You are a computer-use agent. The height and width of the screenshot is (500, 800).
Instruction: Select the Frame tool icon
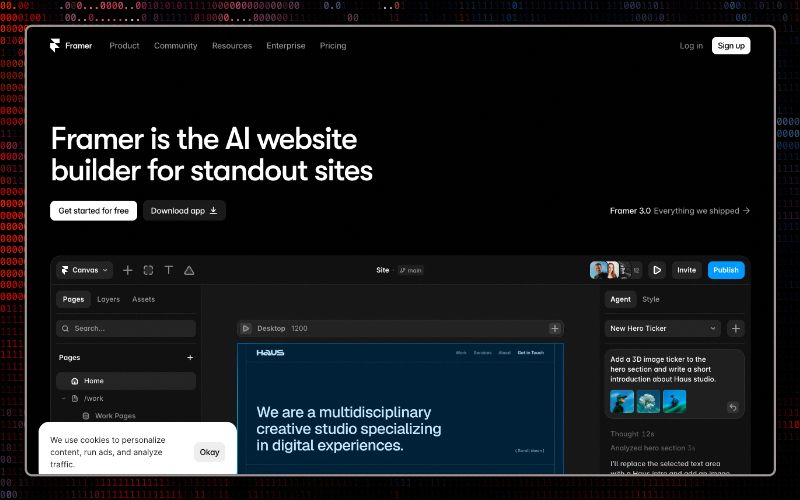pyautogui.click(x=148, y=270)
